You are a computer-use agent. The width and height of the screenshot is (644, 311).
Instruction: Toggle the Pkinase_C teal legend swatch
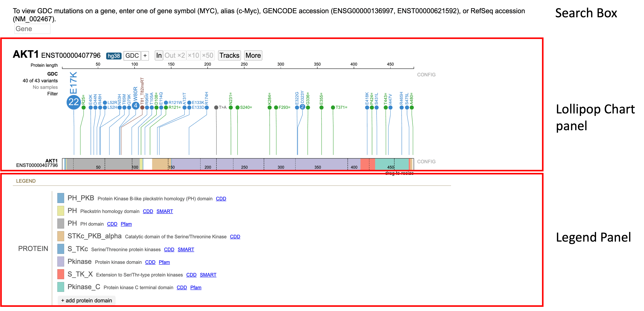tap(61, 287)
